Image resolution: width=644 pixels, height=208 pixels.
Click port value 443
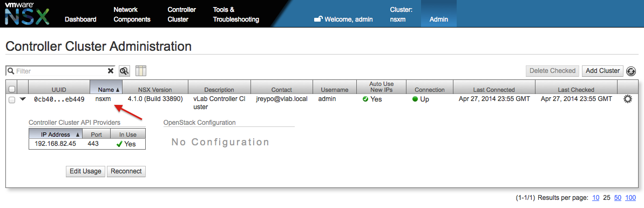[93, 144]
